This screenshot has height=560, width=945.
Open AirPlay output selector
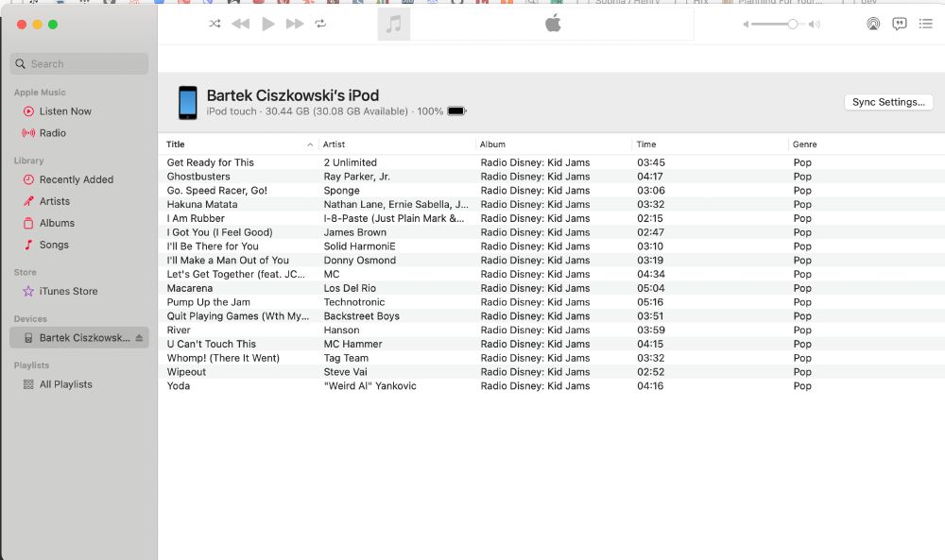[872, 24]
